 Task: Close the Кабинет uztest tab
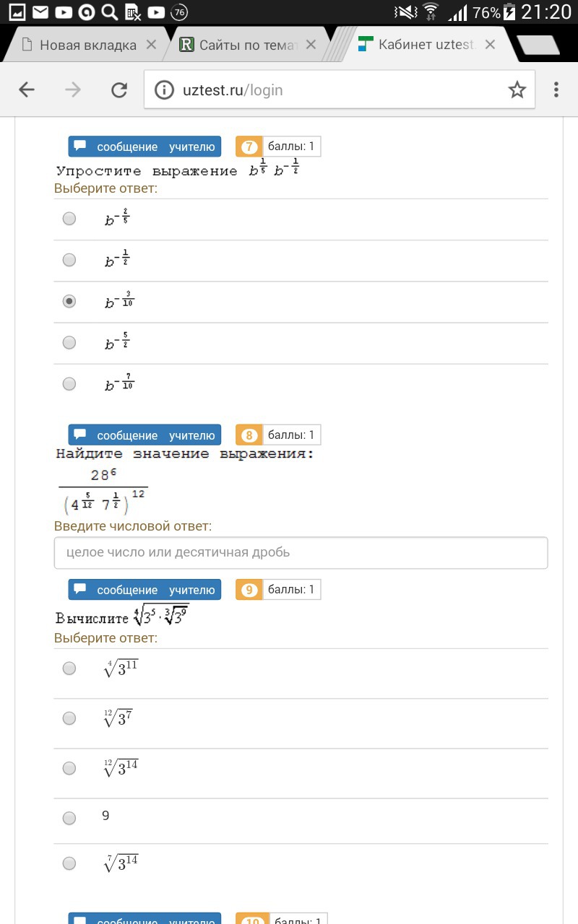490,45
